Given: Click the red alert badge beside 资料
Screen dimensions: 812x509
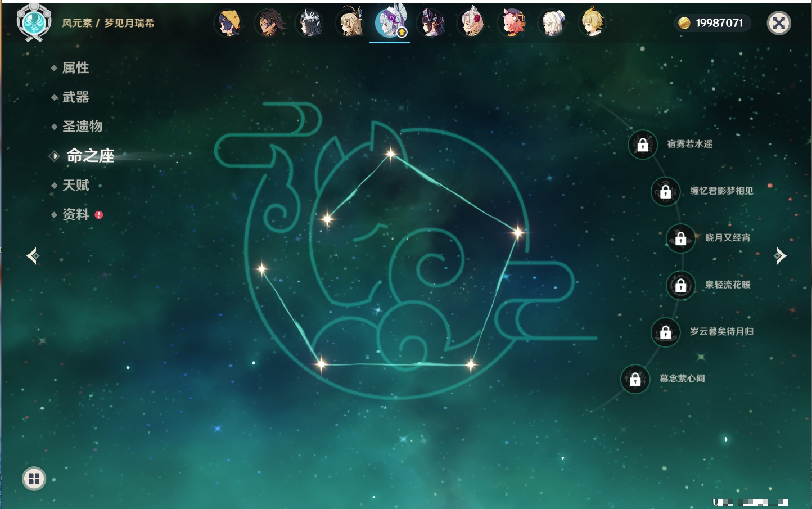Looking at the screenshot, I should 99,215.
